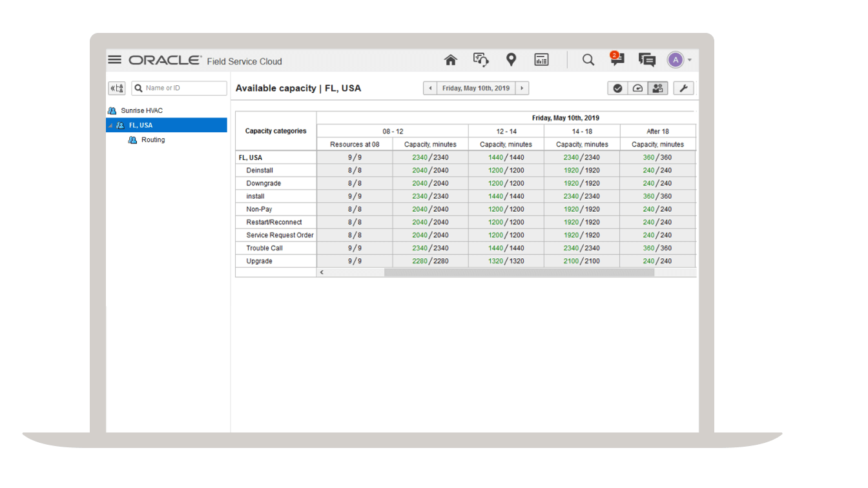
Task: Enable the gauge quota view
Action: click(637, 88)
